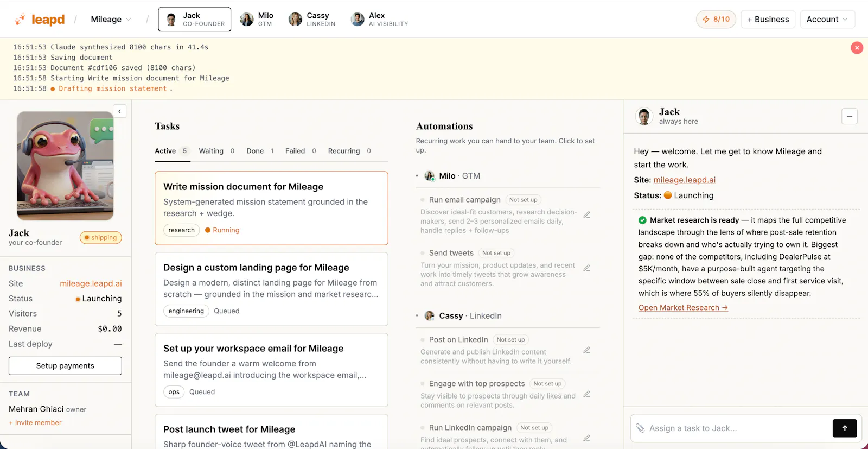Edit the Run email campaign automation
The image size is (868, 449).
(586, 215)
